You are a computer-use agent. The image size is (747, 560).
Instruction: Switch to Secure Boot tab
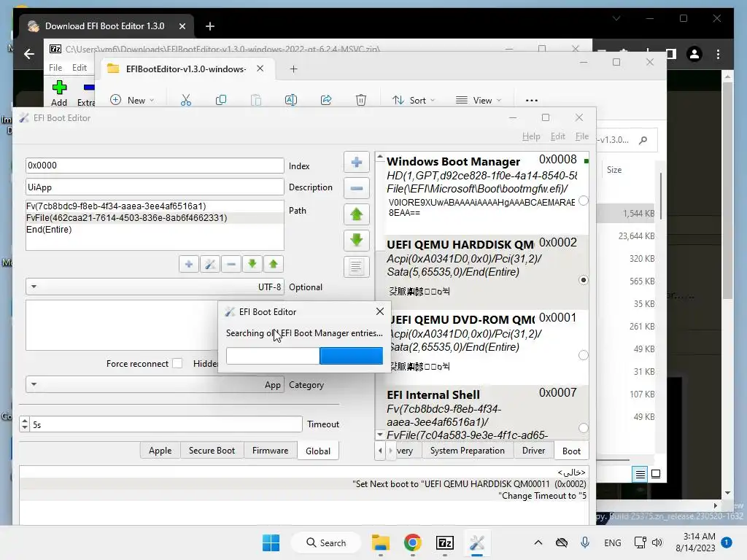tap(212, 451)
